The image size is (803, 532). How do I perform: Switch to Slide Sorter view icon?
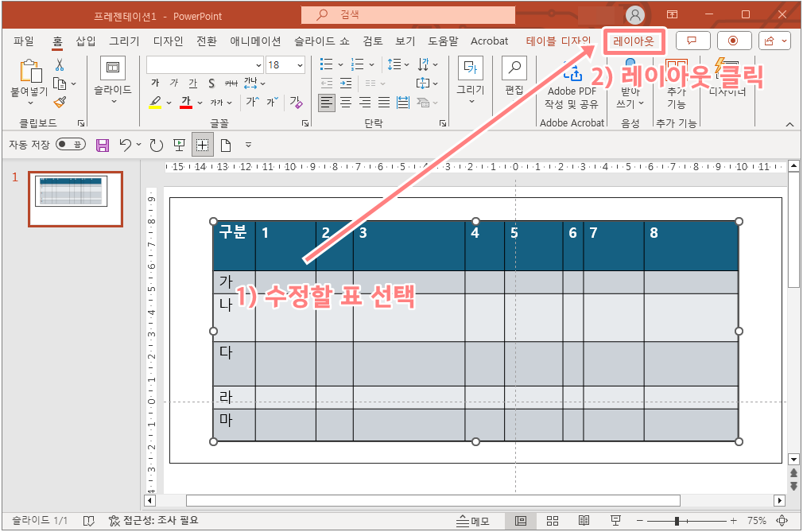click(x=552, y=521)
